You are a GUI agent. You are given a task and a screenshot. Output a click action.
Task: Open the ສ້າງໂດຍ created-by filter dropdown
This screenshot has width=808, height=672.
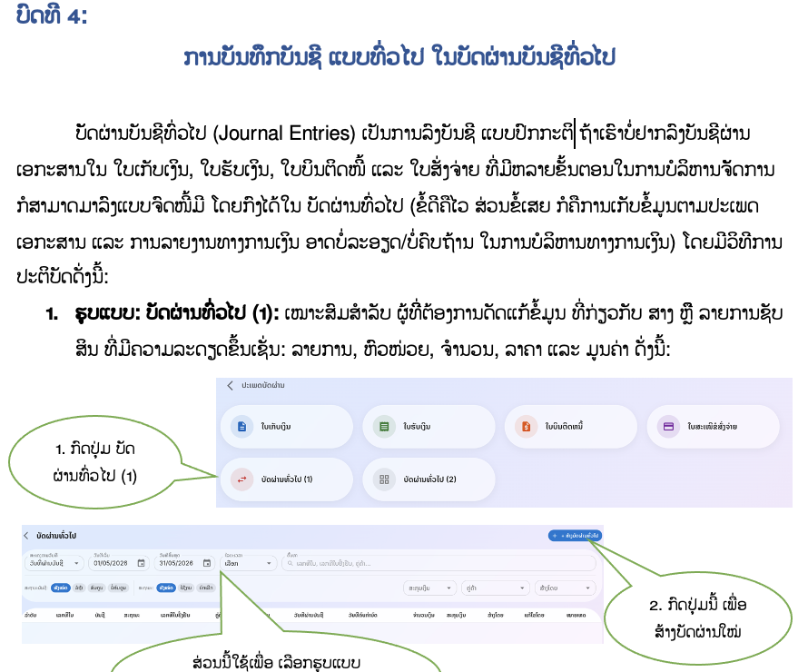566,588
